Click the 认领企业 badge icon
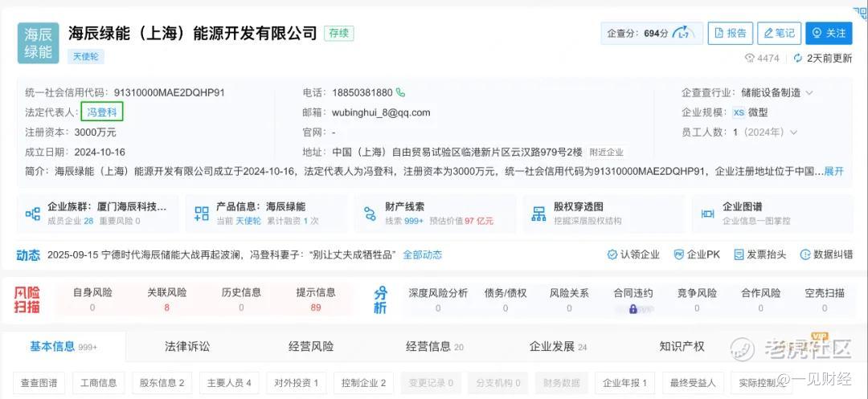The height and width of the screenshot is (399, 868). (612, 254)
